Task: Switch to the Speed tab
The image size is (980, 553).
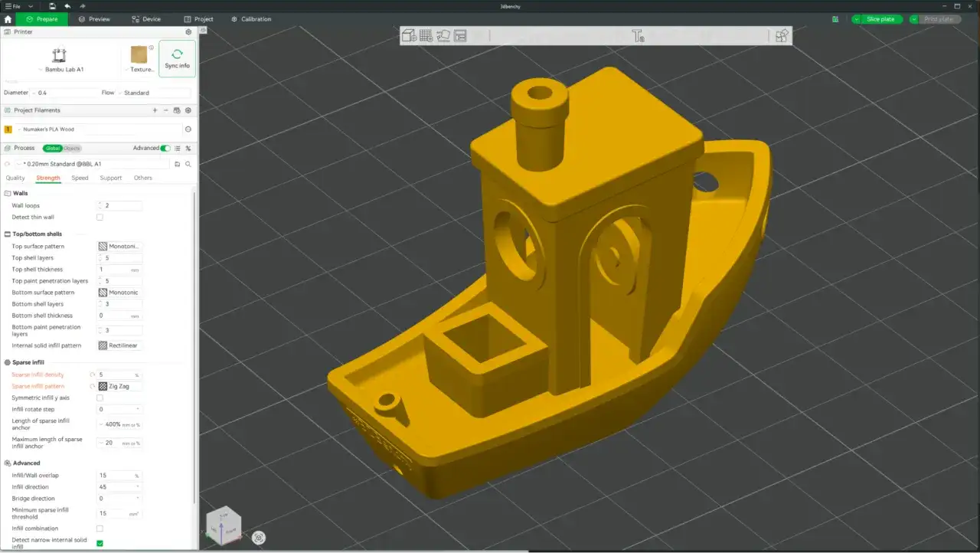Action: click(80, 178)
